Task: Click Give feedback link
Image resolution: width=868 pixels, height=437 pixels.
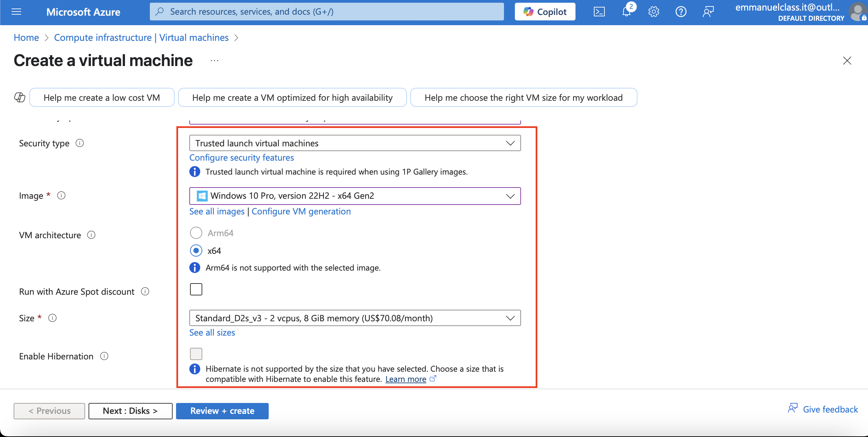Action: point(830,409)
